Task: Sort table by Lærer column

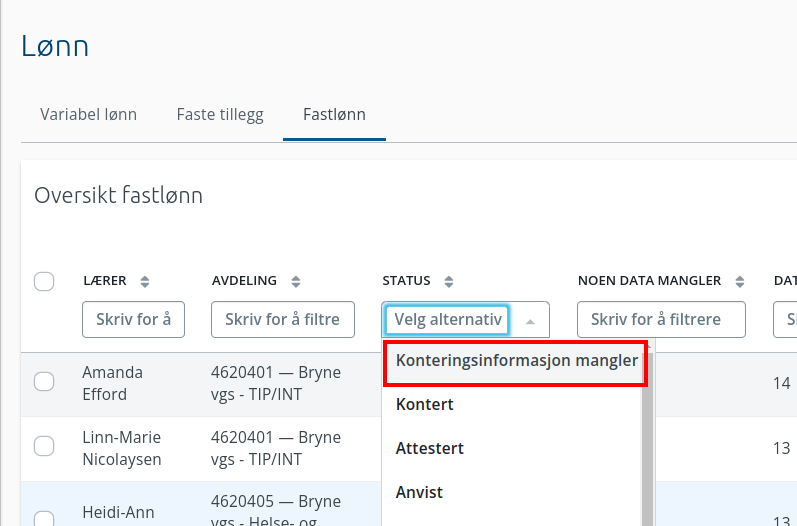Action: [145, 281]
